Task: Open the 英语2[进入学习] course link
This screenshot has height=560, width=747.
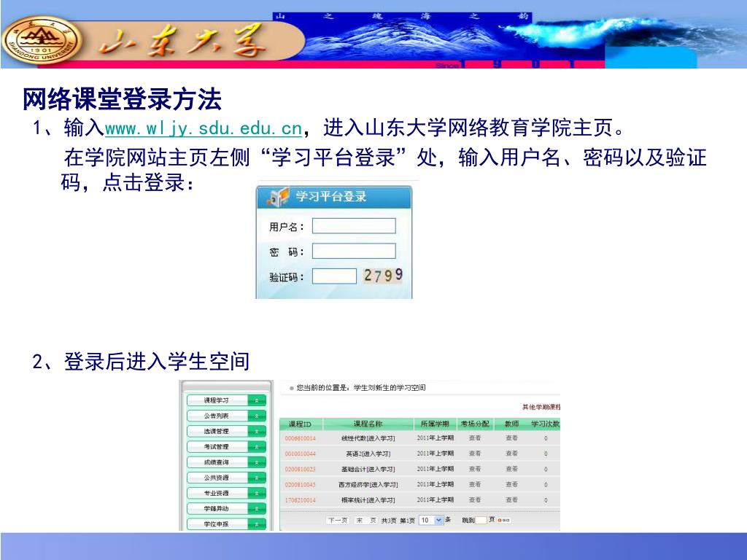Action: pos(368,454)
